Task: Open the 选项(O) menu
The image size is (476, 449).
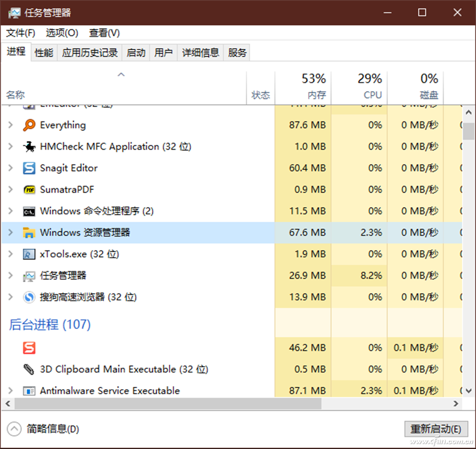Action: [62, 33]
